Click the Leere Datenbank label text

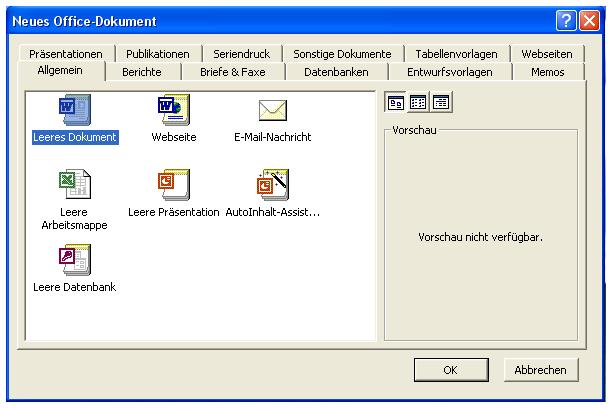click(x=74, y=287)
